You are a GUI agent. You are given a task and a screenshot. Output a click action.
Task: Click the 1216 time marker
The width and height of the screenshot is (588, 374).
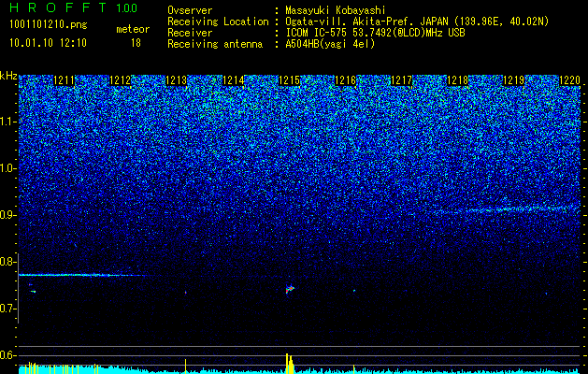345,80
